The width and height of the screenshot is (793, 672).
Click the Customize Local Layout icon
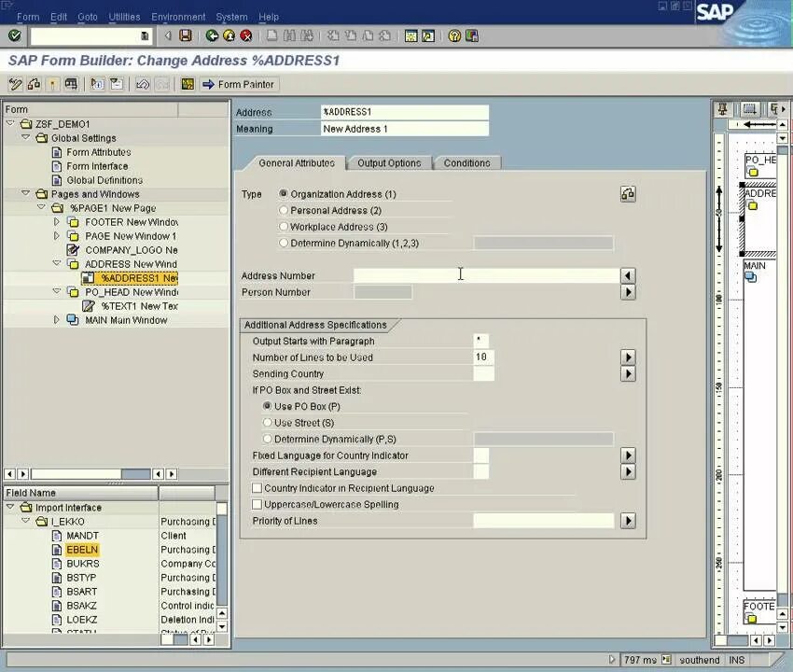coord(472,35)
